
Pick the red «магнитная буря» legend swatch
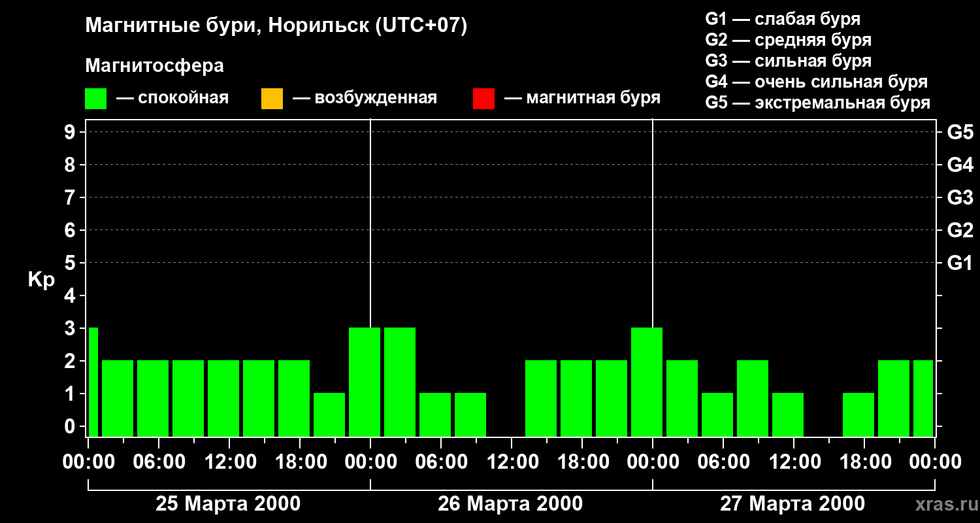tap(483, 99)
